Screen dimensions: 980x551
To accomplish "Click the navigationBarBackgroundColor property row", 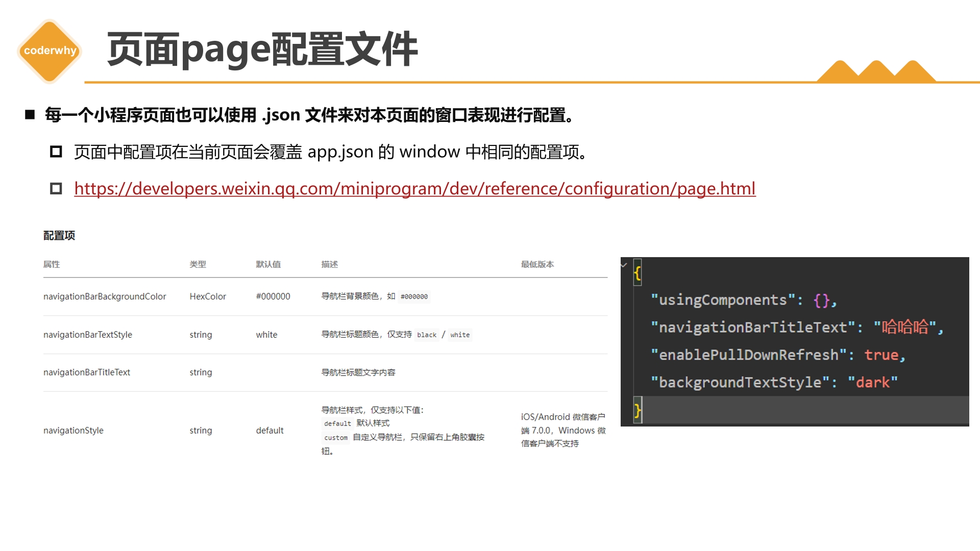I will pyautogui.click(x=325, y=296).
